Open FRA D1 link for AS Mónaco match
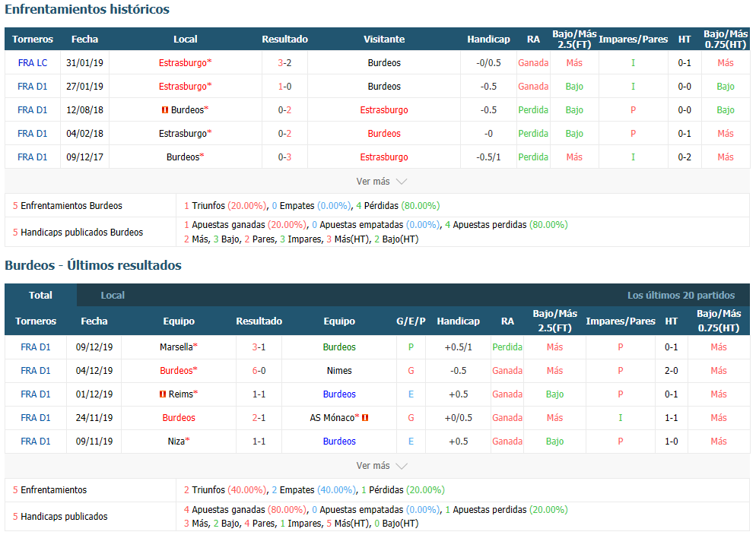The image size is (756, 535). click(x=35, y=417)
